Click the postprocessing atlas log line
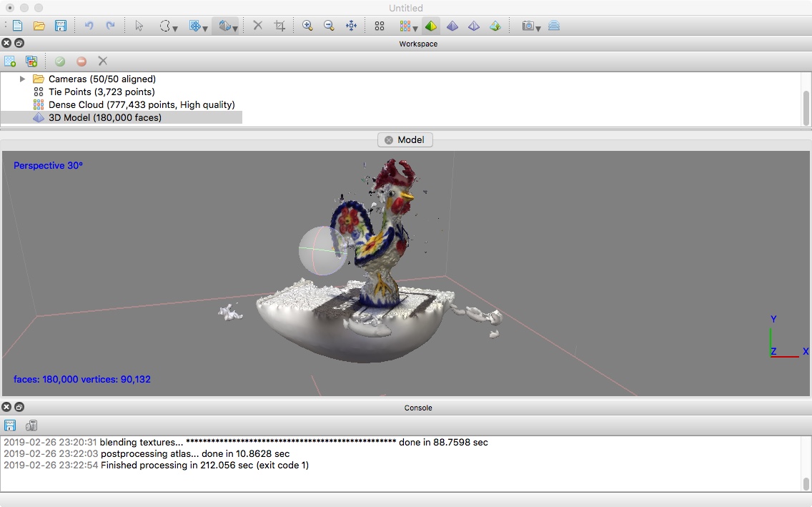The height and width of the screenshot is (507, 812). coord(146,453)
